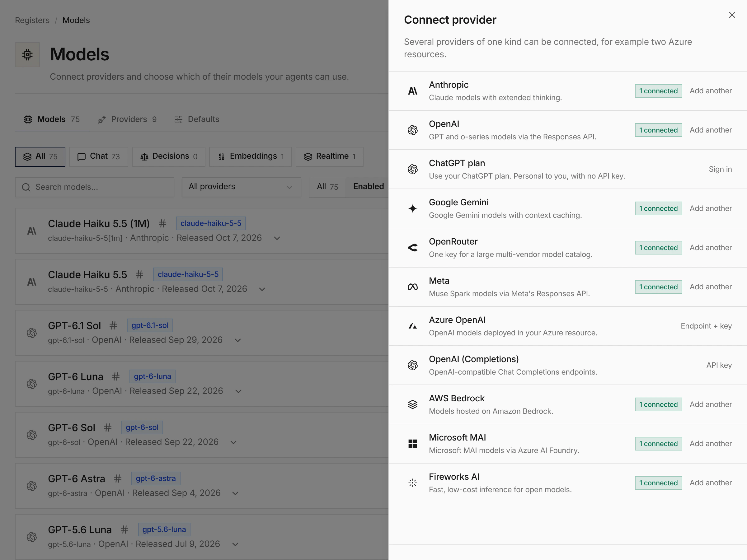Click the hash icon next to GPT-5.6 Luna
Image resolution: width=747 pixels, height=560 pixels.
[124, 529]
